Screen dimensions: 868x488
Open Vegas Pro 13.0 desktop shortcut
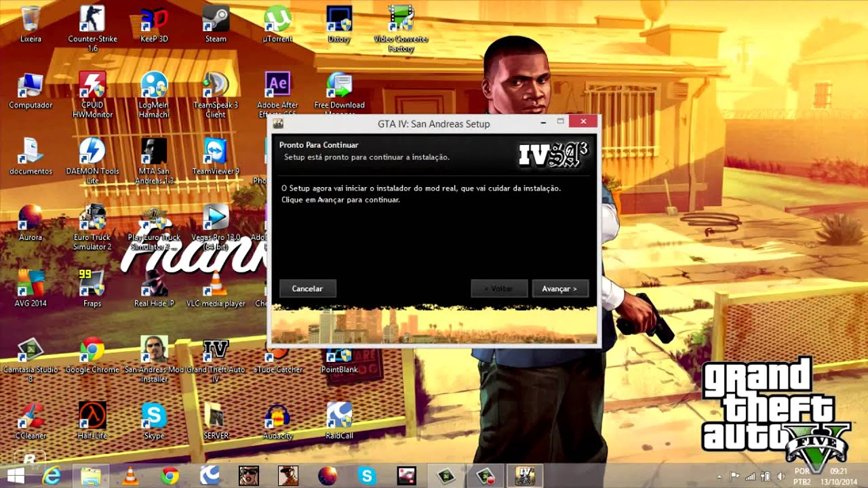pyautogui.click(x=216, y=227)
